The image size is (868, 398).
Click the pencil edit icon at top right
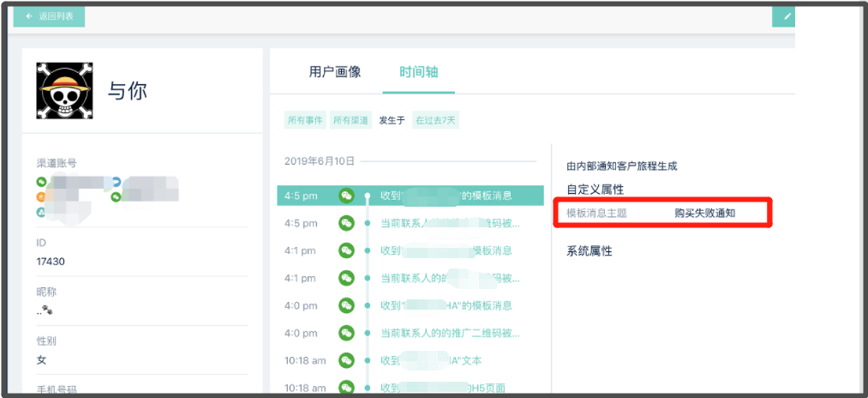[x=784, y=16]
